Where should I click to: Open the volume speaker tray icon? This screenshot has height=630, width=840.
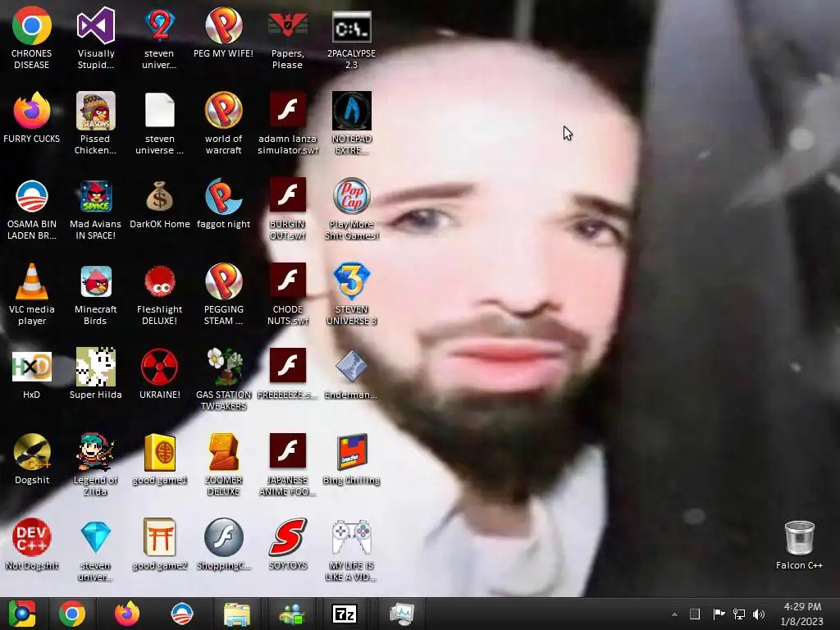click(758, 614)
